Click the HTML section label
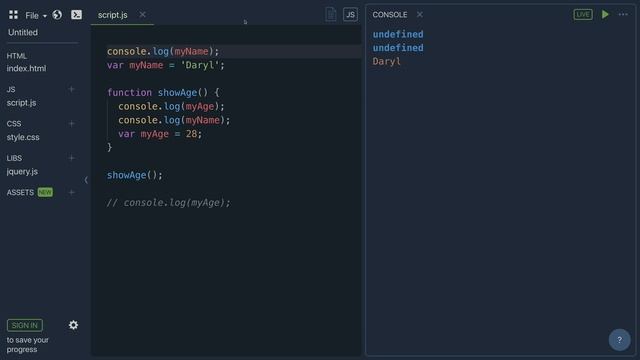The image size is (640, 360). click(x=17, y=56)
